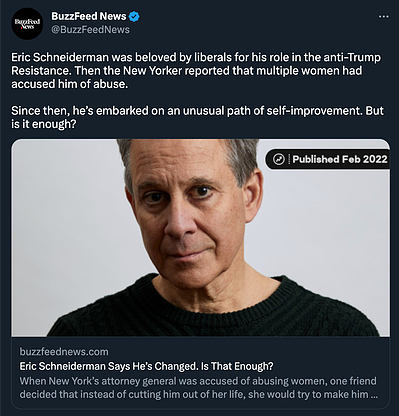Click the trailing ellipsis in the card description

[375, 395]
